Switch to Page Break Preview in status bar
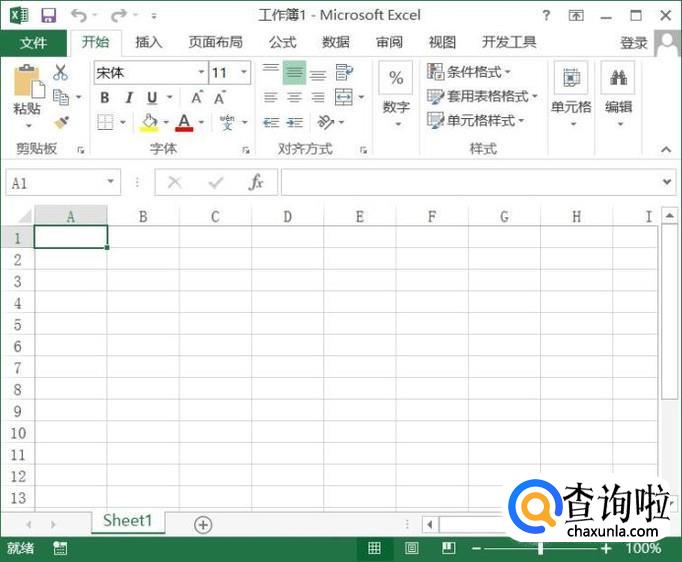Viewport: 682px width, 562px height. point(448,548)
